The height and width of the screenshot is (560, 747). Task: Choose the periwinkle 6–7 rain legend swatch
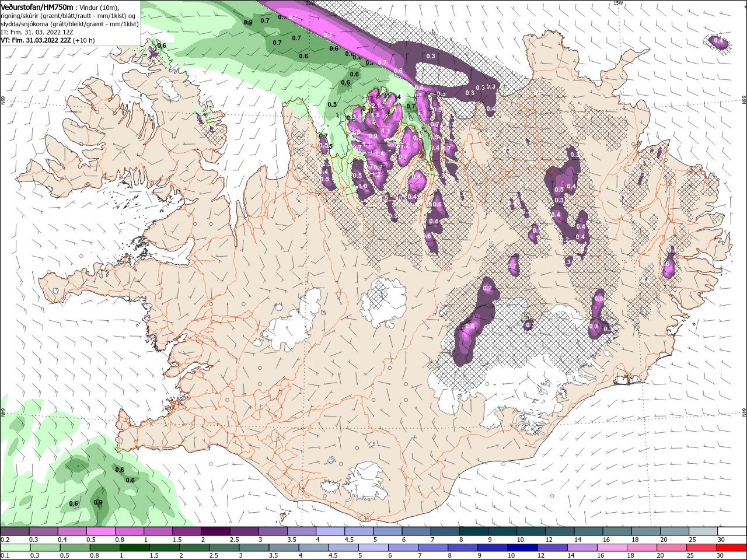404,548
